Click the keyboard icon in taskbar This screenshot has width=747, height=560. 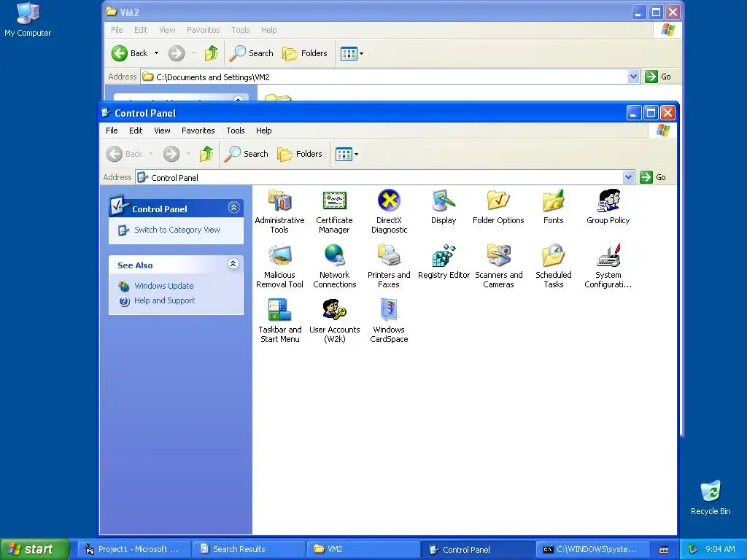[664, 550]
